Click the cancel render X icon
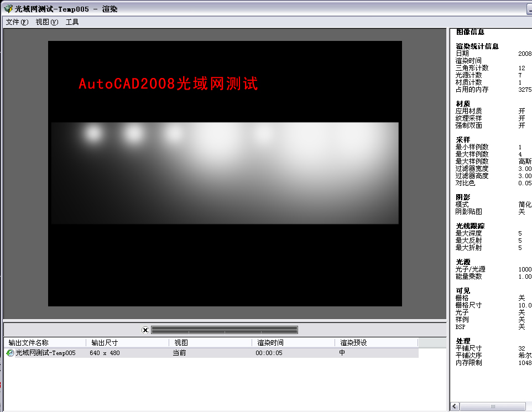Viewport: 532px width, 412px height. 145,329
